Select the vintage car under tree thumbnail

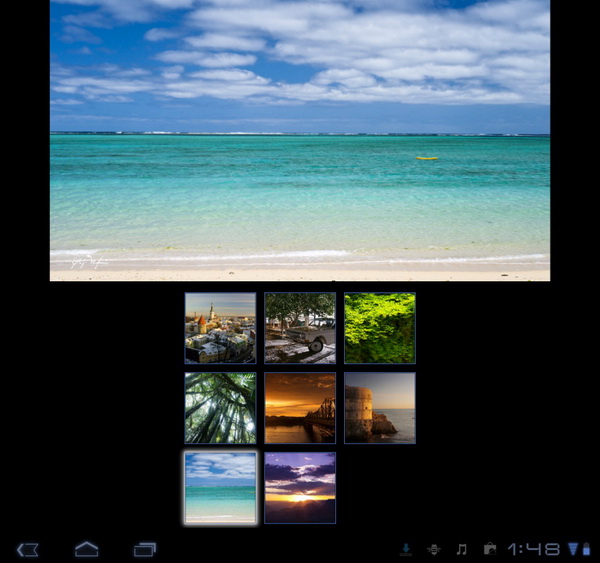click(300, 328)
